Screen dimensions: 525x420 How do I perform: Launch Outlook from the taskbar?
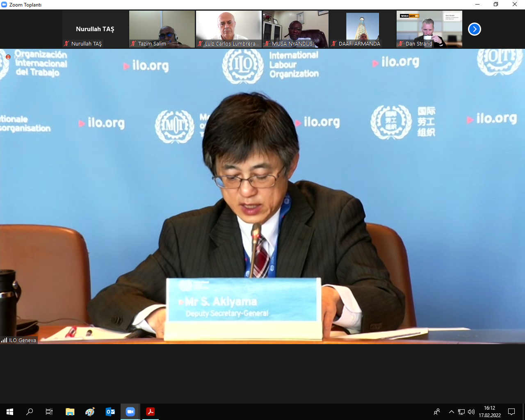[110, 412]
